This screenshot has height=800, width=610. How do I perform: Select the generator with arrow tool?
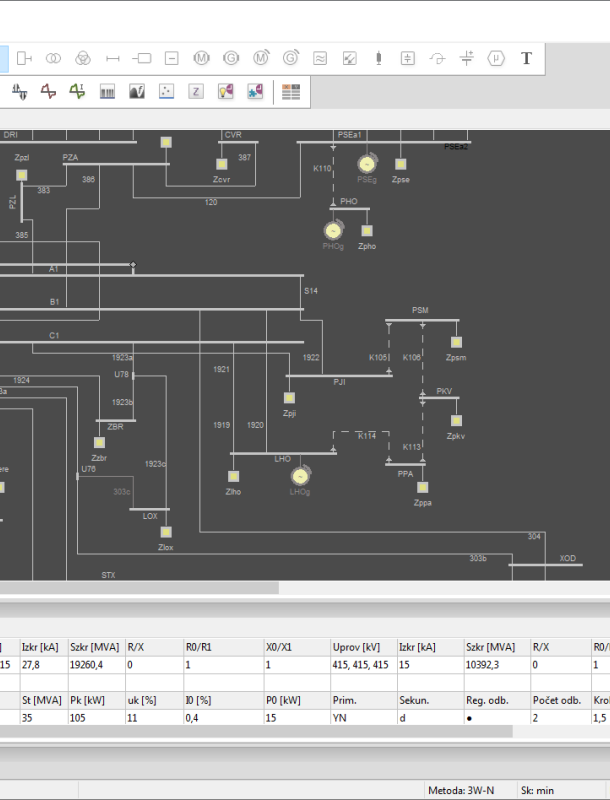tap(291, 58)
